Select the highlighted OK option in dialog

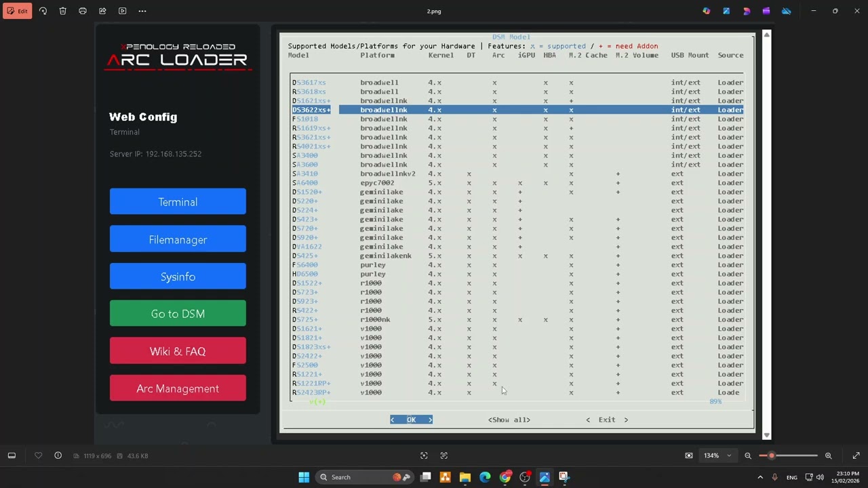click(x=411, y=420)
